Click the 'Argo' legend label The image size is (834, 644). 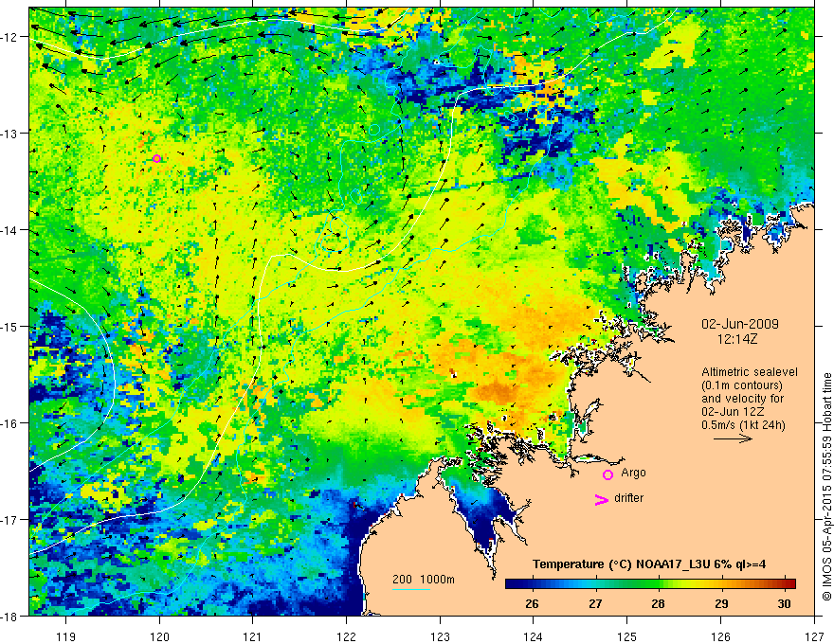coord(633,473)
